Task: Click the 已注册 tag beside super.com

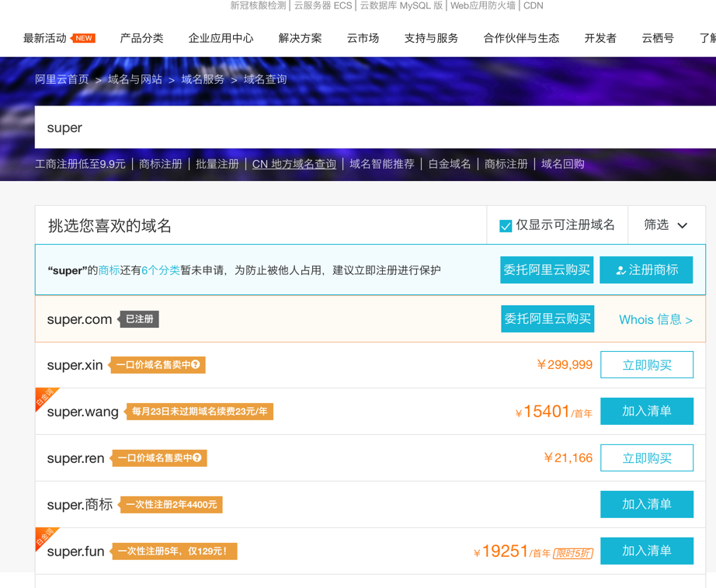Action: (139, 319)
